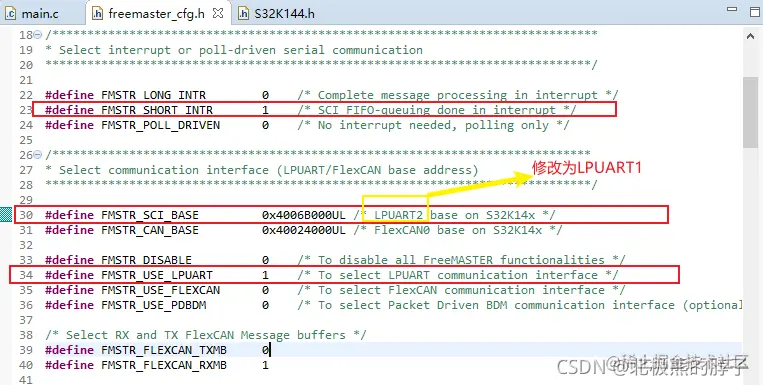Click the freemaster_cfg.h header file icon
763x385 pixels.
[x=97, y=14]
